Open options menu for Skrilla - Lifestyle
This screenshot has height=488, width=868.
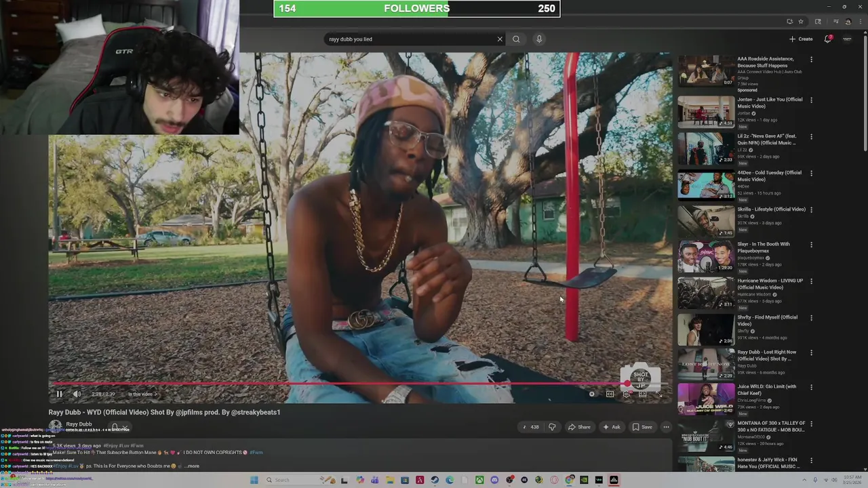[811, 210]
